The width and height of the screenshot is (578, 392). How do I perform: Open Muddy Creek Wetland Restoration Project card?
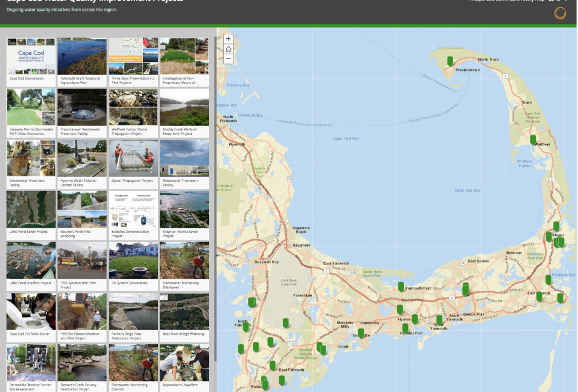tap(184, 113)
